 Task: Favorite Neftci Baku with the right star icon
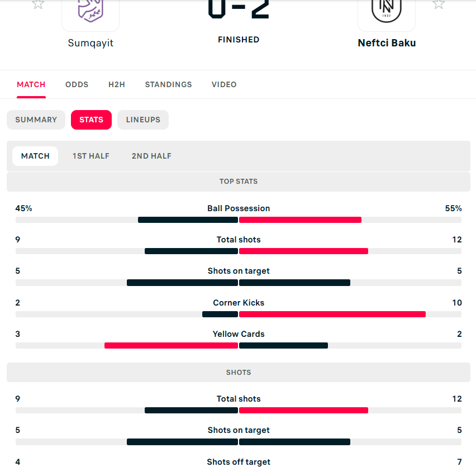coord(439,4)
